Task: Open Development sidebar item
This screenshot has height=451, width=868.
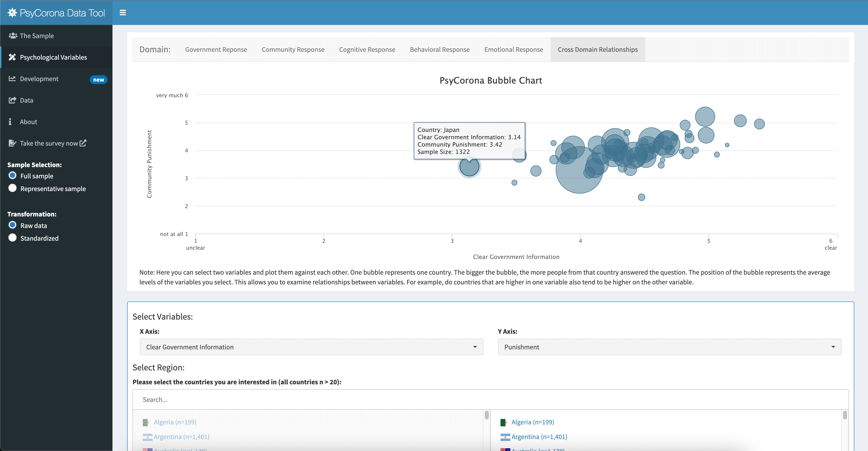Action: click(56, 78)
